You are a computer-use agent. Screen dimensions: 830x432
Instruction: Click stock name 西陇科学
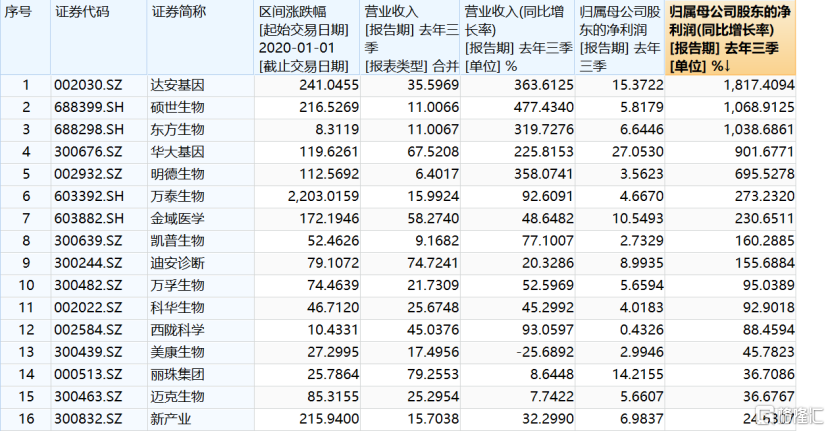[x=177, y=330]
